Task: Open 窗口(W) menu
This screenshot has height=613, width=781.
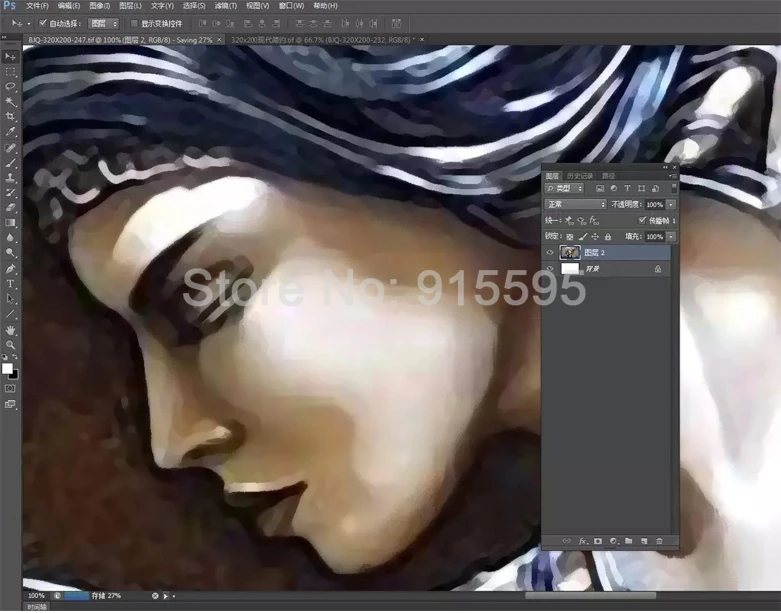Action: [291, 6]
